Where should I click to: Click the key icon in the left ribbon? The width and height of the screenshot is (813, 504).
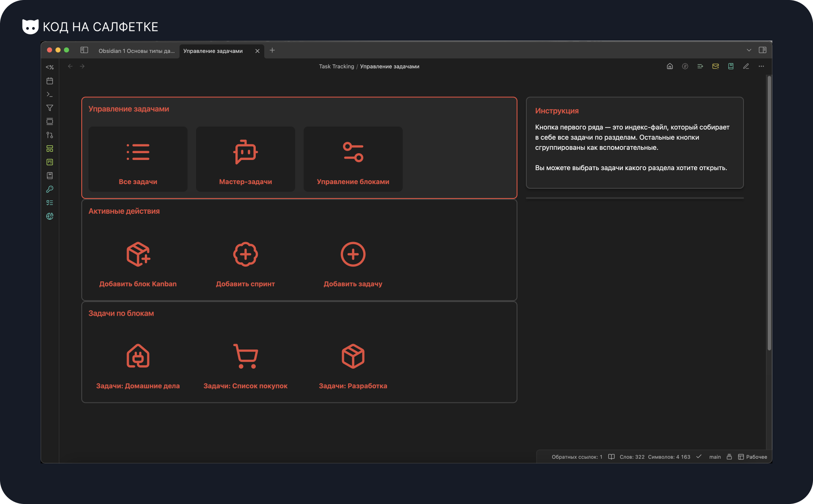[50, 189]
